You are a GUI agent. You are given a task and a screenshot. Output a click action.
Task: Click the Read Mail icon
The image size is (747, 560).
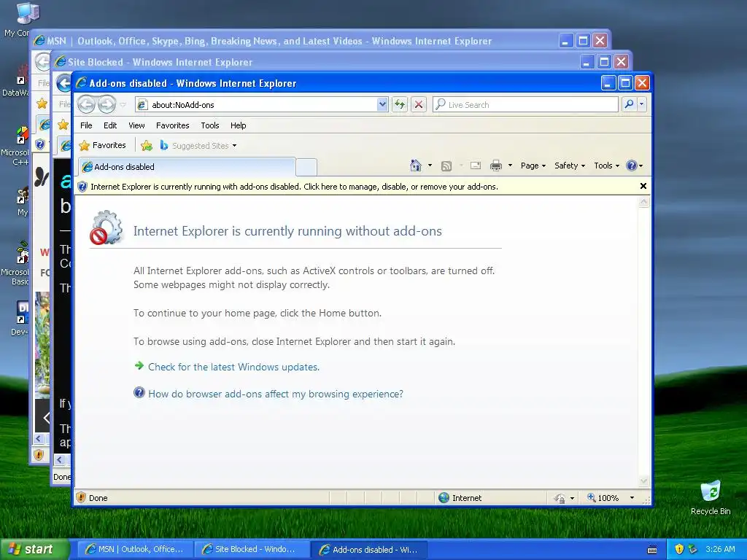tap(476, 166)
